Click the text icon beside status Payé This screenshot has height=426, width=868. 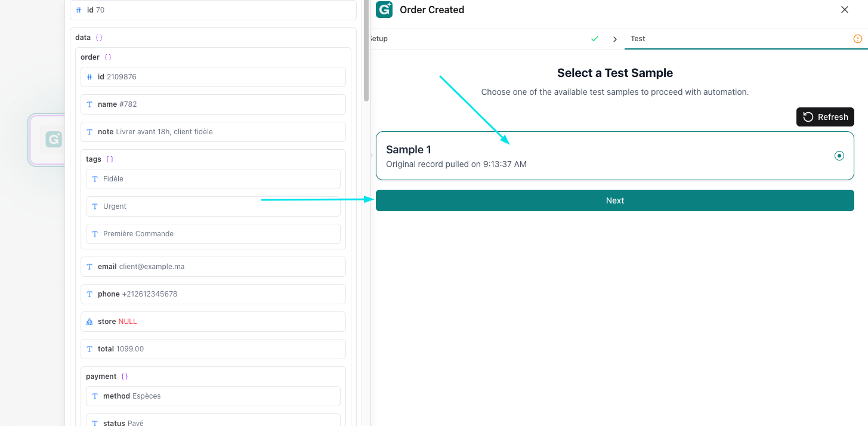click(x=95, y=423)
